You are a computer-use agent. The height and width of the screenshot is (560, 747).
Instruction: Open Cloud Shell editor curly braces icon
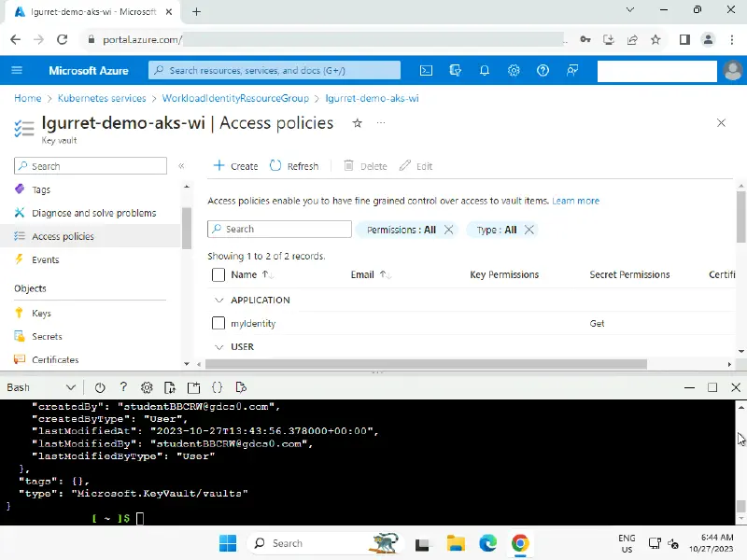[x=217, y=387]
